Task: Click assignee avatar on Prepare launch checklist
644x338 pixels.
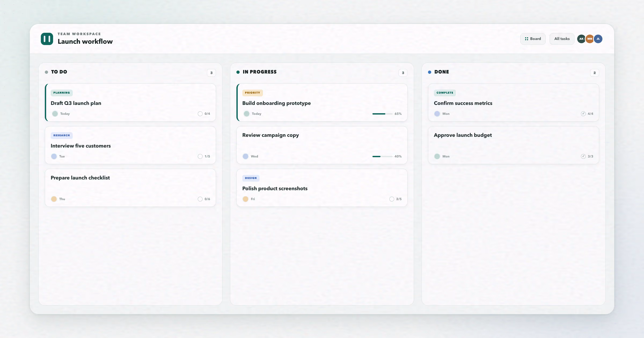Action: coord(54,199)
